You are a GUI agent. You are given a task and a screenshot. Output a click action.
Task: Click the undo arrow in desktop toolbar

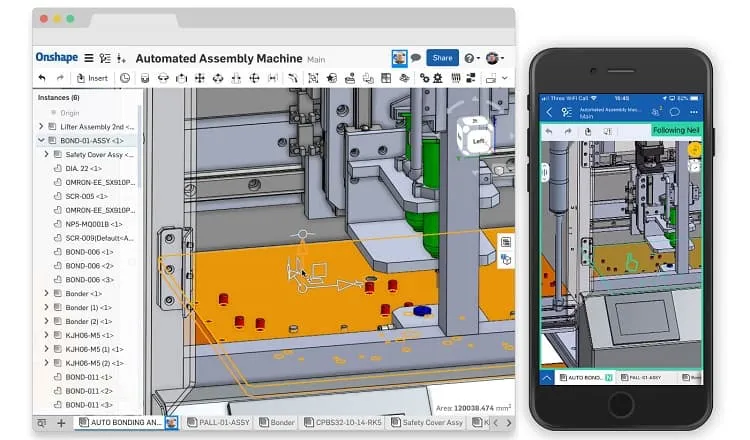[x=42, y=77]
